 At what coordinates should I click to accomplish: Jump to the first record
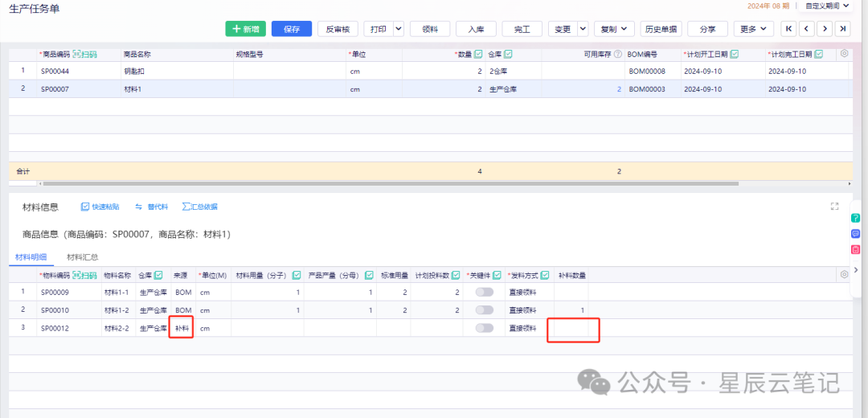[x=788, y=29]
